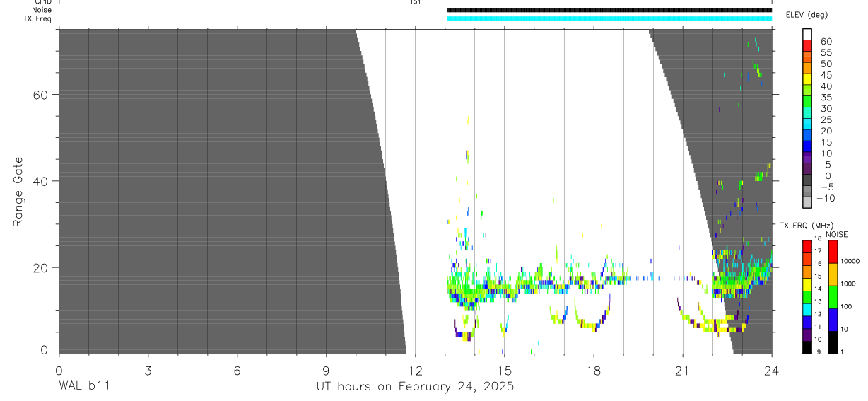This screenshot has height=401, width=868.
Task: Click the yellow 14–15 MHz TX FRQ swatch
Action: 807,284
